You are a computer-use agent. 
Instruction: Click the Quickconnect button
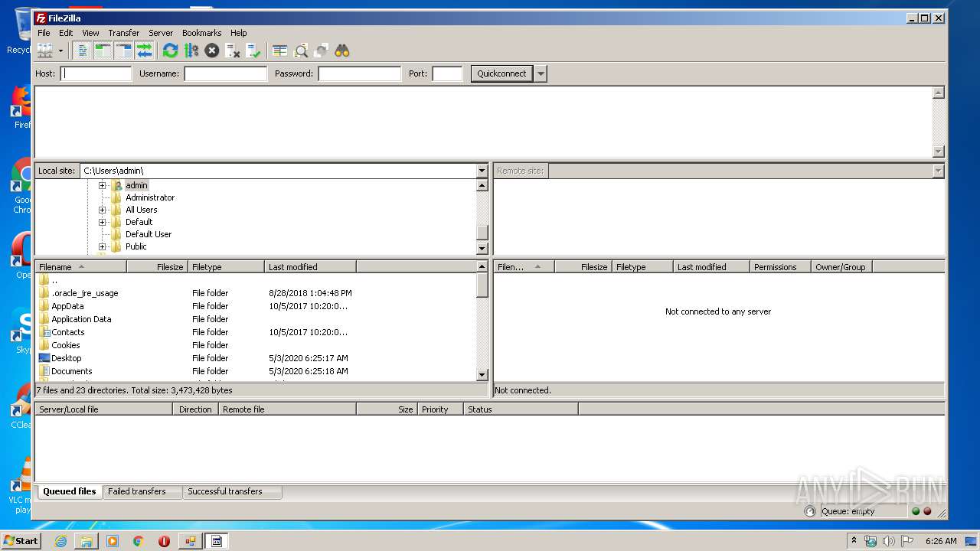[501, 73]
